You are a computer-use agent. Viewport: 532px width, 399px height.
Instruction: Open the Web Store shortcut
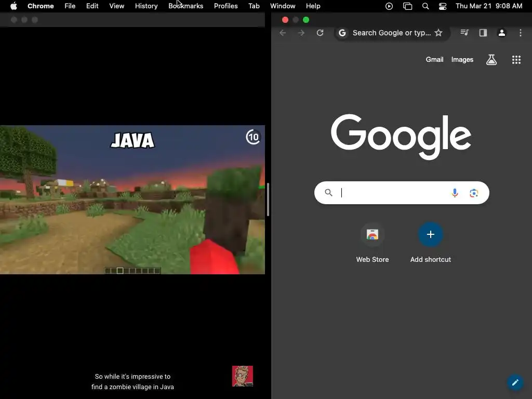click(x=372, y=243)
